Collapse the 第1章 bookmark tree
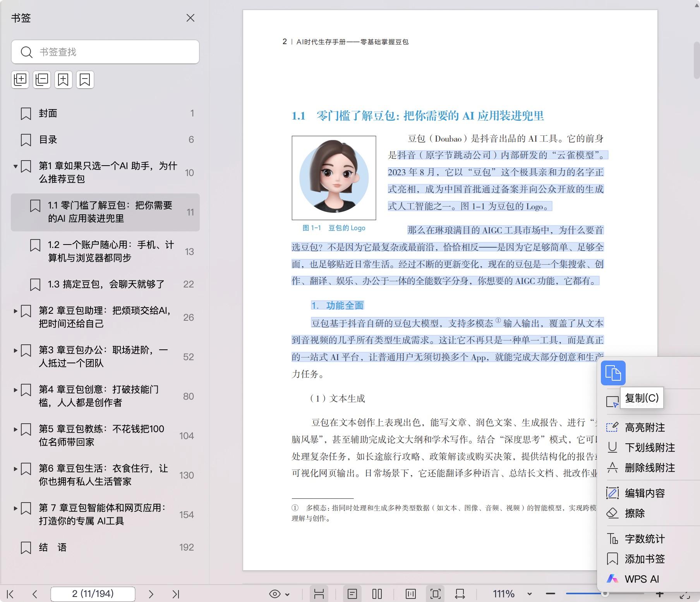This screenshot has width=700, height=602. 15,166
